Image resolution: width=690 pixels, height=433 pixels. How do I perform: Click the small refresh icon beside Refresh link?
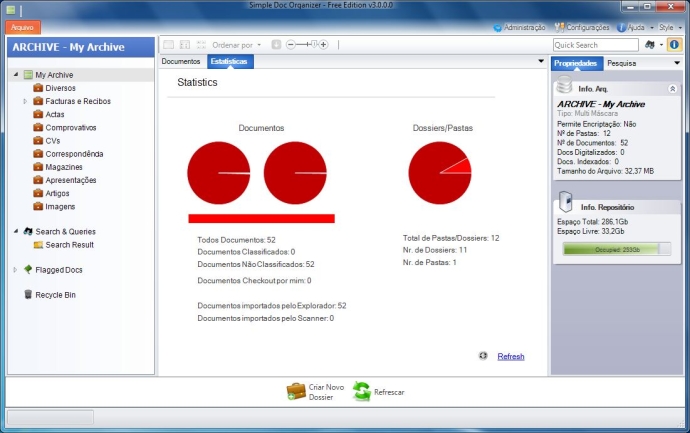coord(483,356)
